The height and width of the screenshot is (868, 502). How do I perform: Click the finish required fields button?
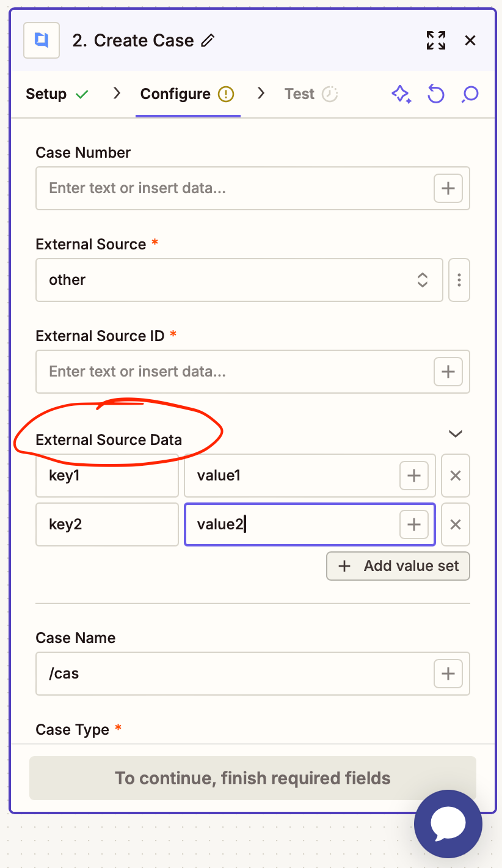click(252, 778)
